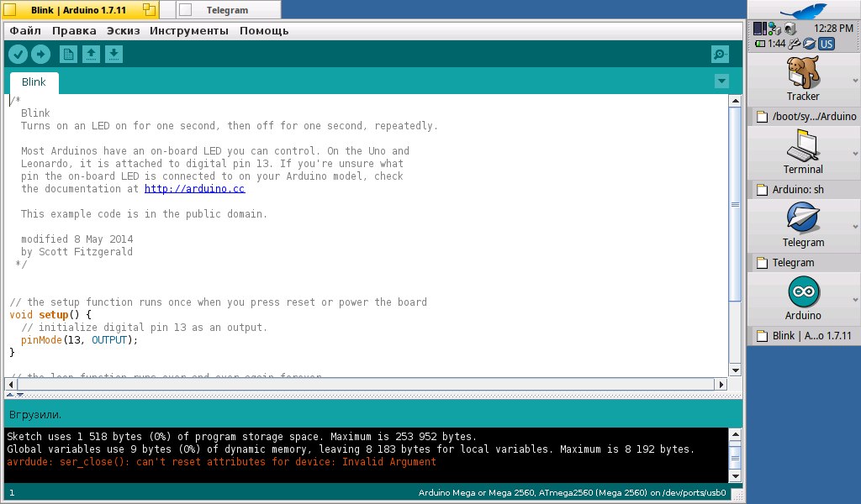Click the ProcessController CPU meter tray icon
861x504 pixels.
tap(760, 29)
